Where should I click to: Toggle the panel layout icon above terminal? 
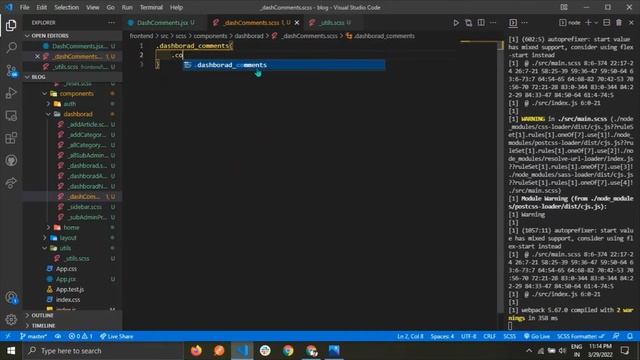513,23
